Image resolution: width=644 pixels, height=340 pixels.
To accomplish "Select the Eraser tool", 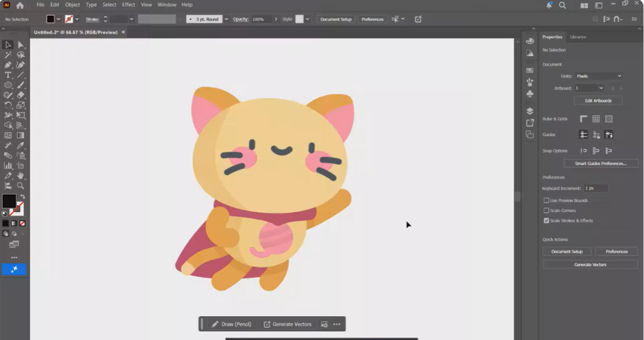I will pos(21,95).
